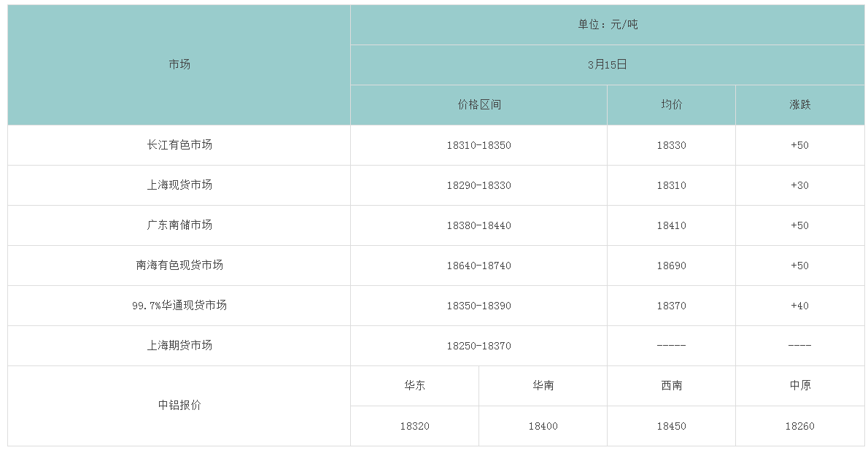868x453 pixels.
Task: Click the average price 18690
Action: point(671,266)
